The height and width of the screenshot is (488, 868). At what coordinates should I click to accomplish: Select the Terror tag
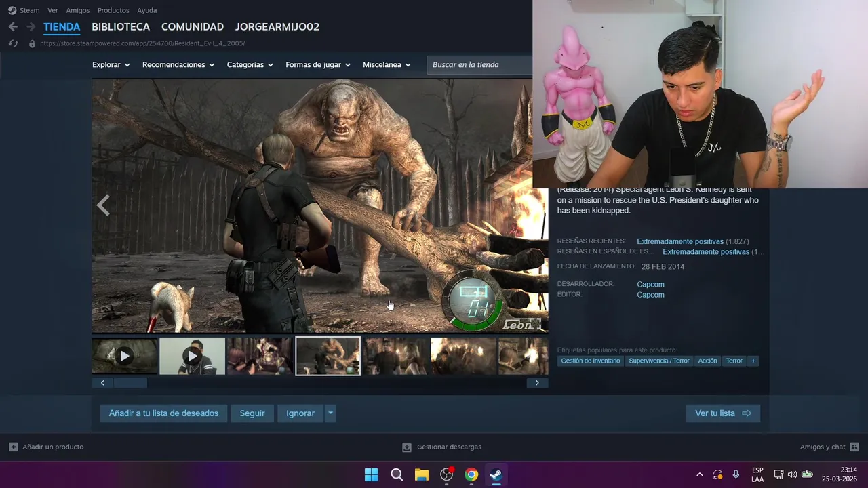(x=734, y=361)
